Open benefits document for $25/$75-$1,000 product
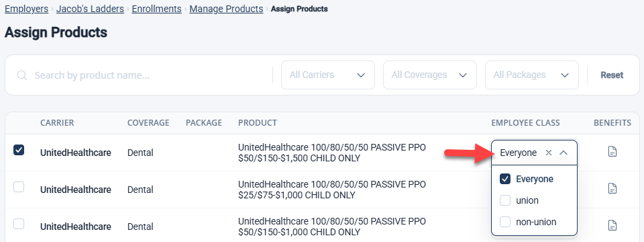Screen dimensions: 644x242 pos(612,188)
